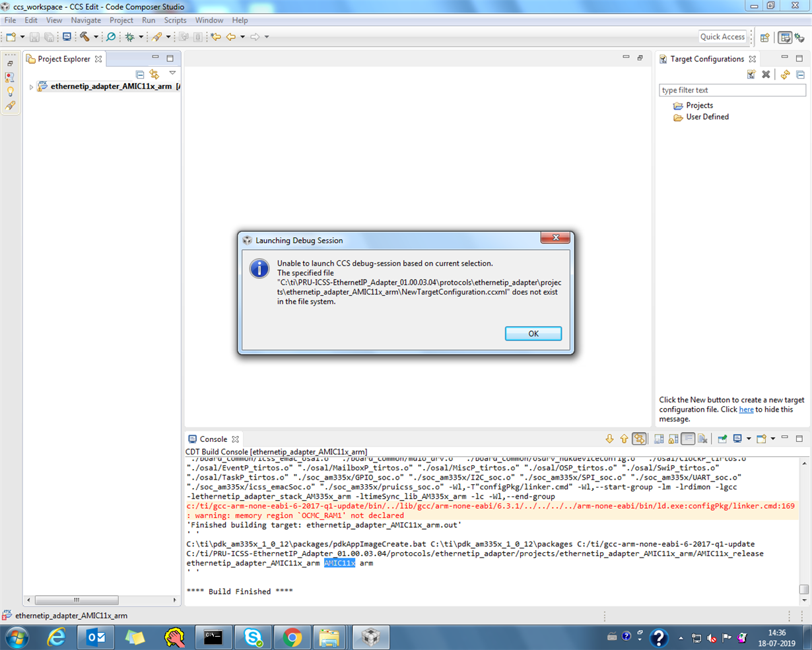Viewport: 812px width, 650px height.
Task: Click the Search magnifier icon in toolbar
Action: pos(111,37)
